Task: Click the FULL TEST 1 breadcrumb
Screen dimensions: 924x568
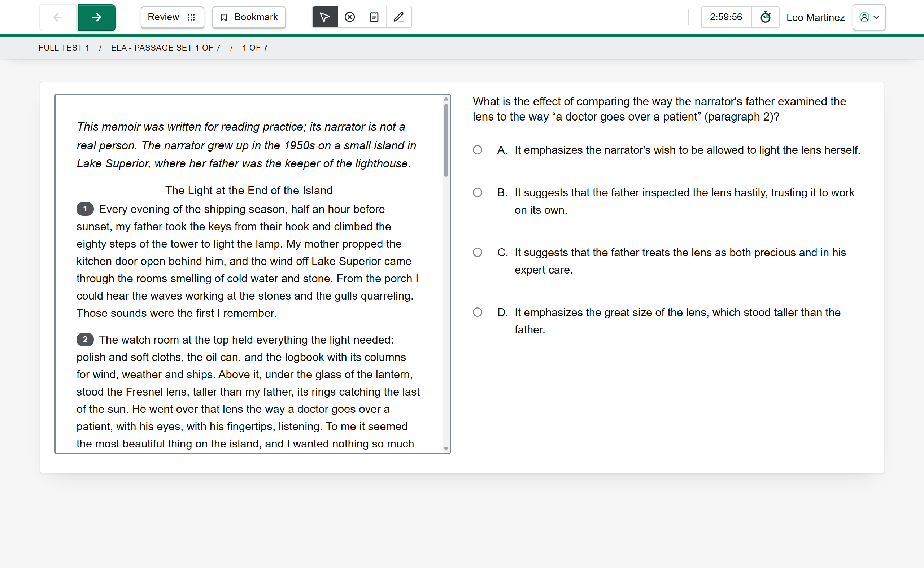Action: click(64, 48)
